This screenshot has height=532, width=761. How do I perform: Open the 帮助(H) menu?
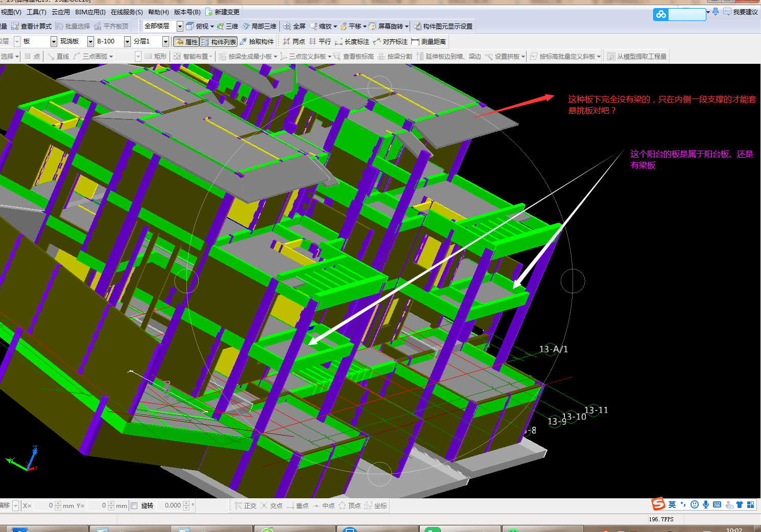(158, 12)
